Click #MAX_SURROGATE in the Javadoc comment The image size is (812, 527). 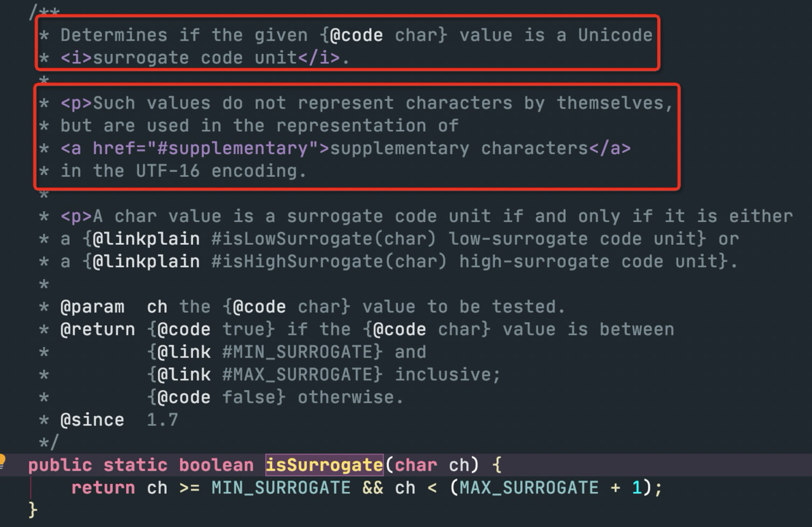(x=303, y=374)
